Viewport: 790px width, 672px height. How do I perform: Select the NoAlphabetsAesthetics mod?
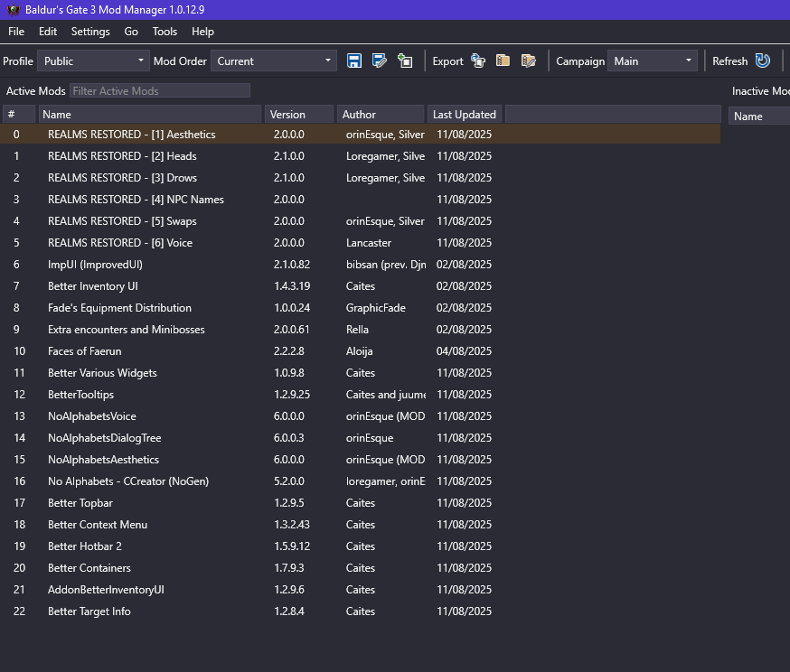click(x=361, y=459)
